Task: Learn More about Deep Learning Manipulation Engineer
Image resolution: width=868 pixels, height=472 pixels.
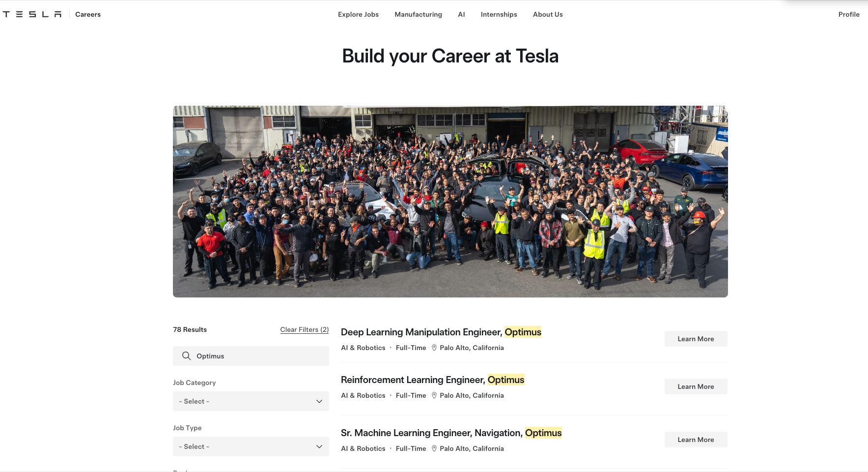Action: point(696,339)
